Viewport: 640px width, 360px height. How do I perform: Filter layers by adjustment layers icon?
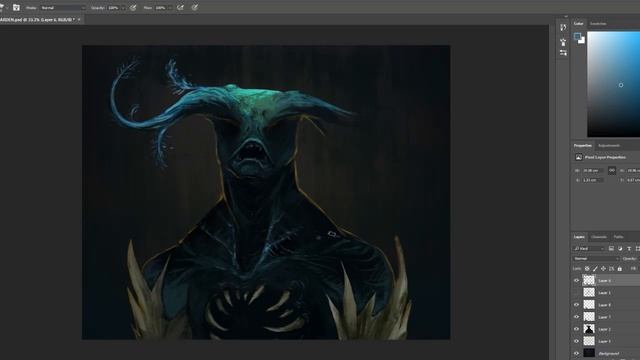[x=620, y=248]
